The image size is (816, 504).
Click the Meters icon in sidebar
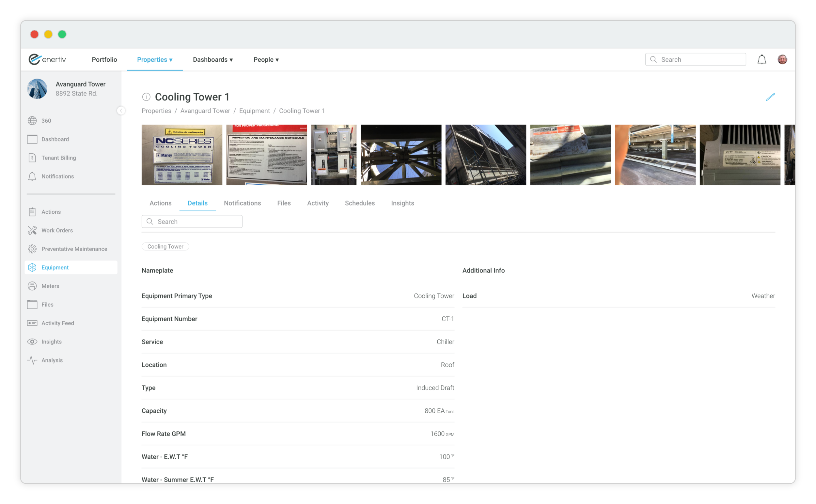(33, 285)
